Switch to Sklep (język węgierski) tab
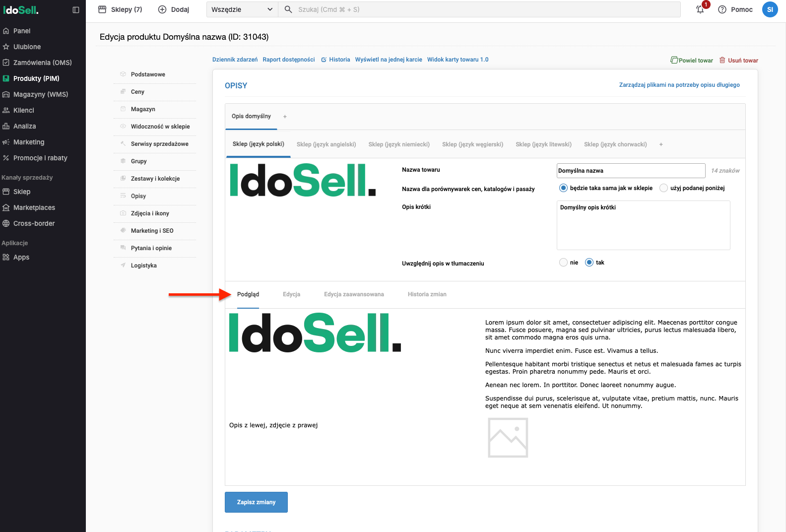This screenshot has height=532, width=786. pyautogui.click(x=472, y=144)
